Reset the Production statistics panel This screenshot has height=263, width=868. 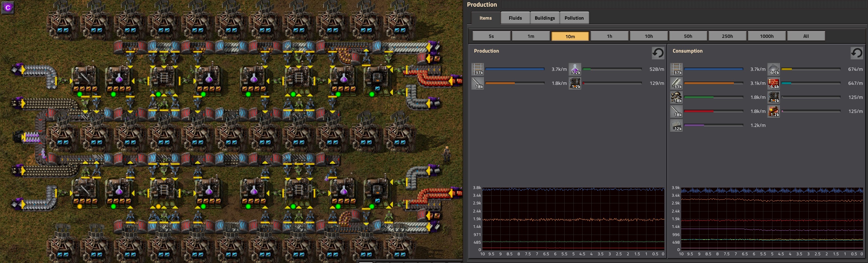point(658,53)
